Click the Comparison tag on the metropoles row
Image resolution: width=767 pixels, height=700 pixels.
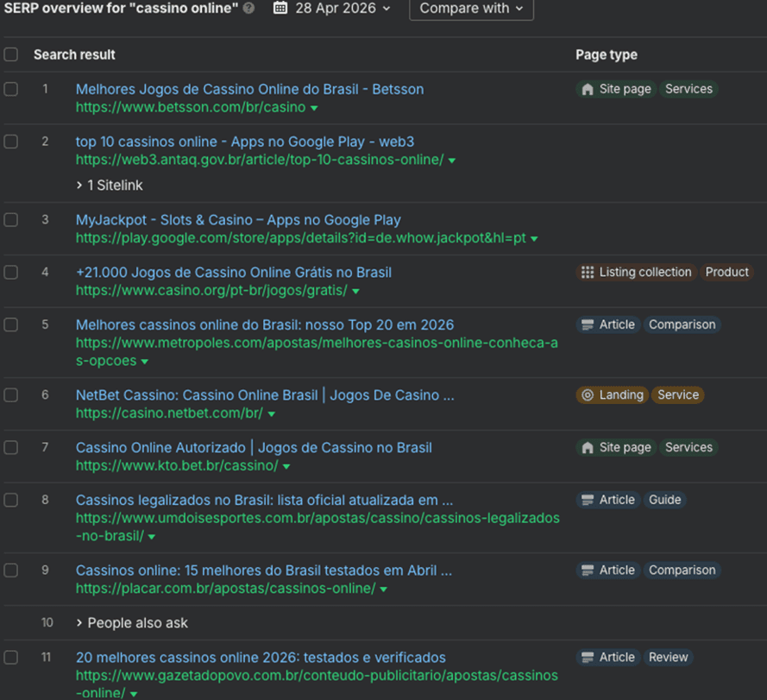[x=682, y=325]
